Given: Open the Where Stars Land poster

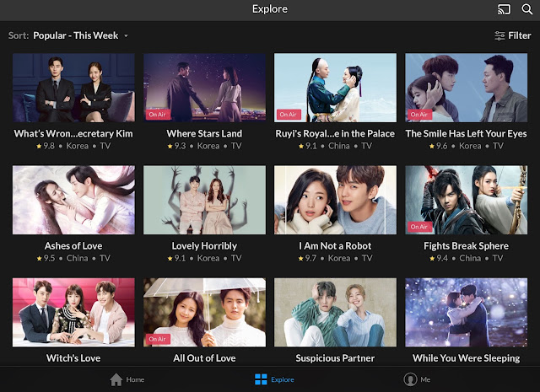Looking at the screenshot, I should point(204,88).
